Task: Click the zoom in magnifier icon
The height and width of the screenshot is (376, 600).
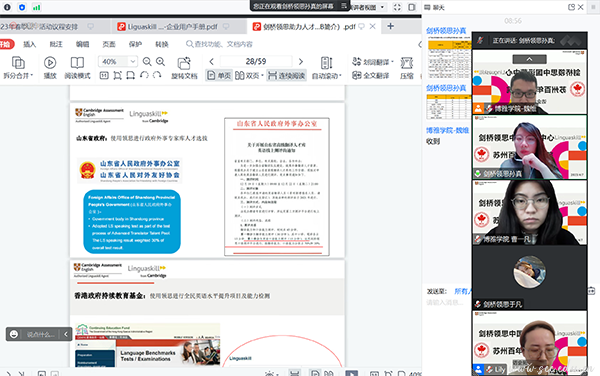Action: click(x=161, y=61)
